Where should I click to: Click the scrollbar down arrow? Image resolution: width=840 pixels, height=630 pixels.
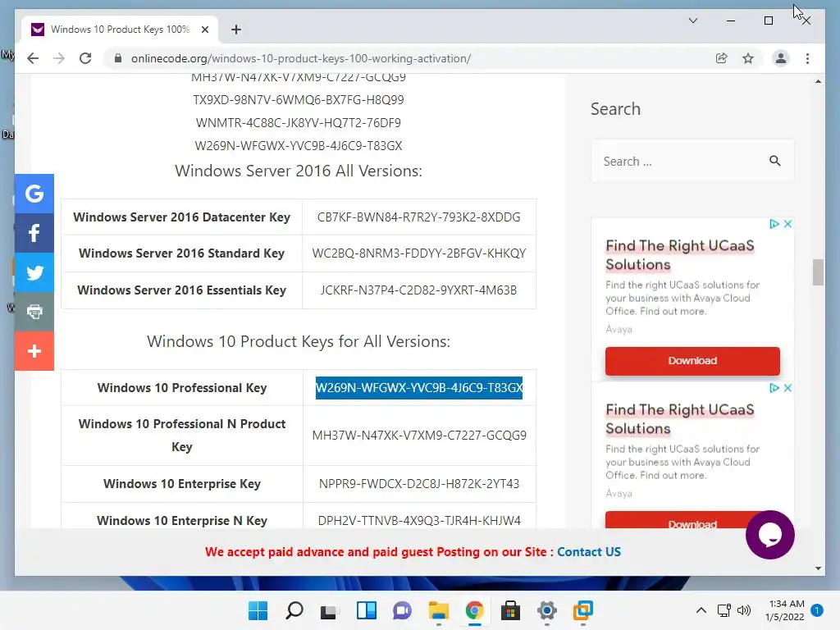point(818,568)
